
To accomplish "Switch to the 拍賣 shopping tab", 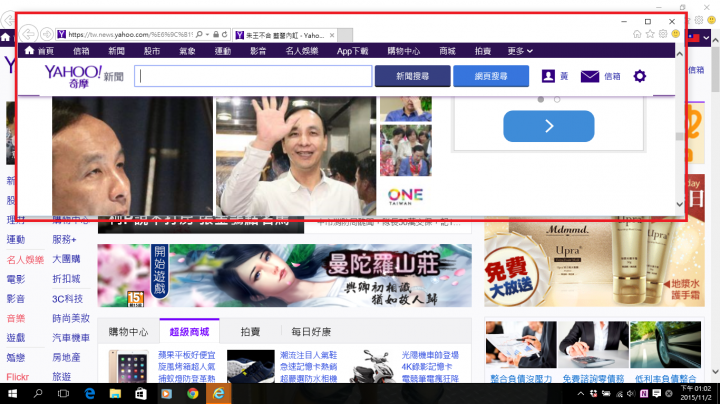I will (x=250, y=331).
